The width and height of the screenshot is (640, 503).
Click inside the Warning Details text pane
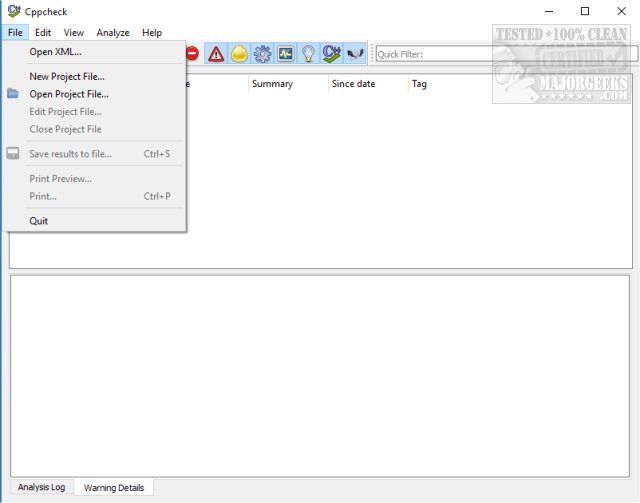320,376
